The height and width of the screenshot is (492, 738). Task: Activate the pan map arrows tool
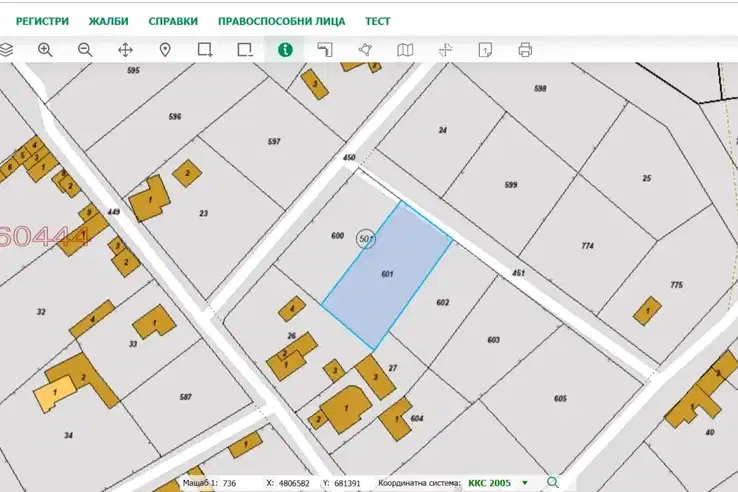pyautogui.click(x=125, y=49)
